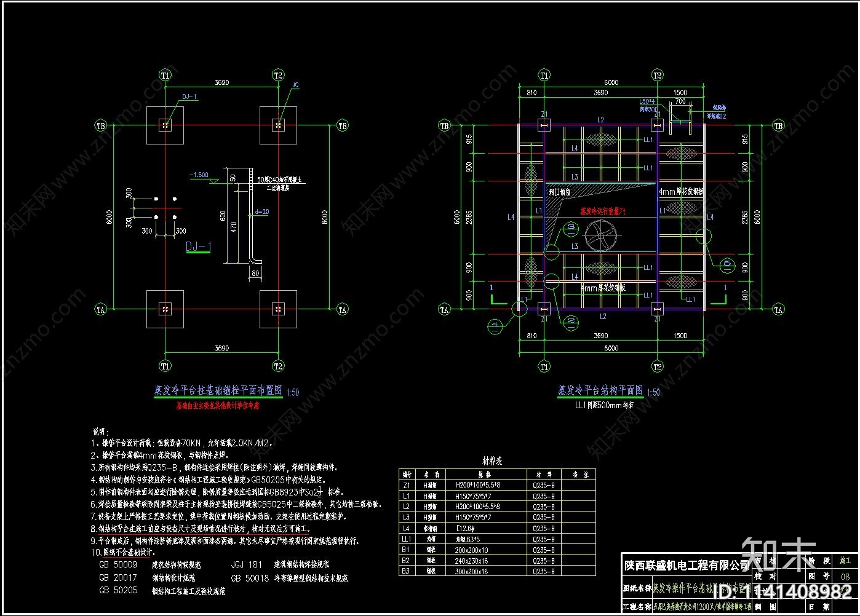Click the GB 20017 code reference
Screen dimensions: 860x616
118,578
